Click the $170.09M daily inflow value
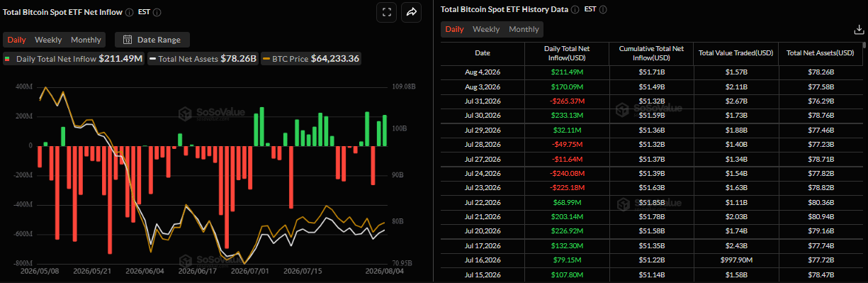868x283 pixels. tap(566, 87)
